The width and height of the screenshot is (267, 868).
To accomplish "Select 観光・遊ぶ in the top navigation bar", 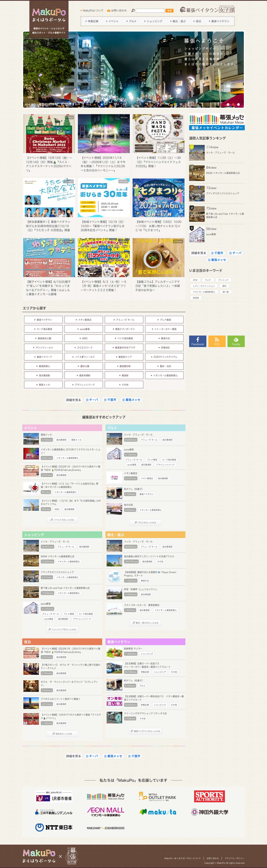I will [178, 21].
